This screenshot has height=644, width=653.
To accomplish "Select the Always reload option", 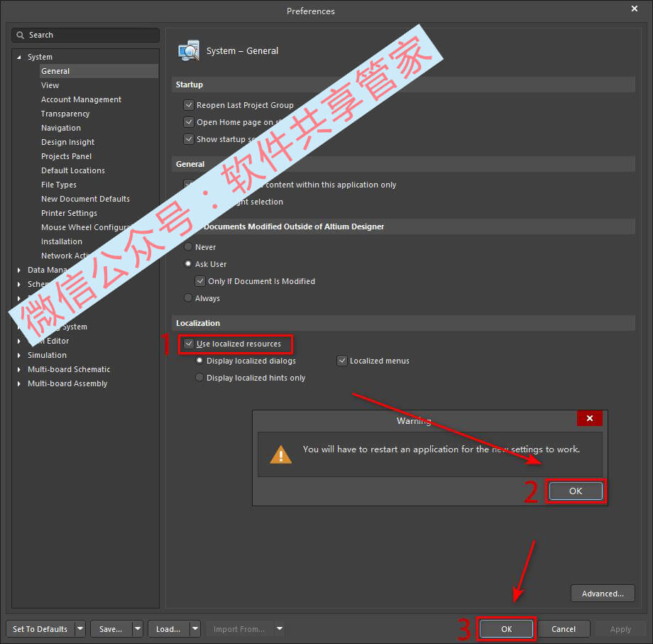I will (188, 298).
